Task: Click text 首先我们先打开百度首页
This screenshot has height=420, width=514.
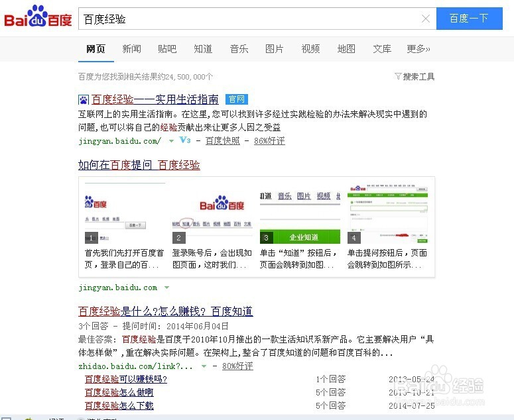Action: (x=124, y=258)
